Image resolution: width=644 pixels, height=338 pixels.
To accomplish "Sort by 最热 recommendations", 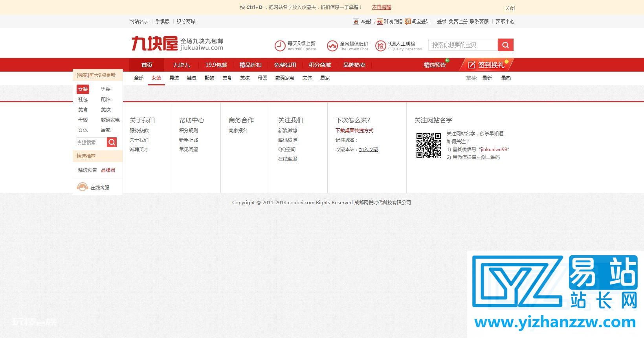I will [506, 78].
